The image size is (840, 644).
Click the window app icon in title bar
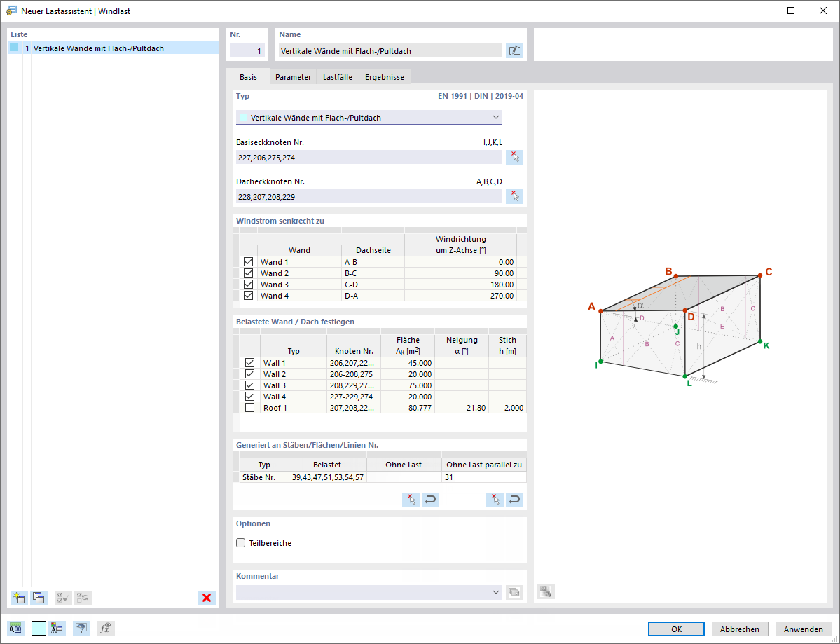point(11,11)
